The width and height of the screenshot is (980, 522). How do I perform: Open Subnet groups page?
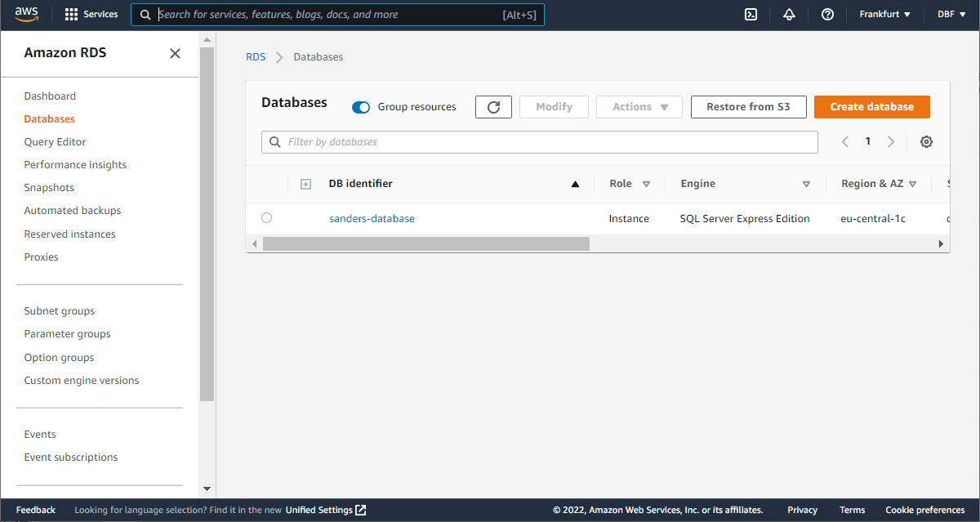59,310
